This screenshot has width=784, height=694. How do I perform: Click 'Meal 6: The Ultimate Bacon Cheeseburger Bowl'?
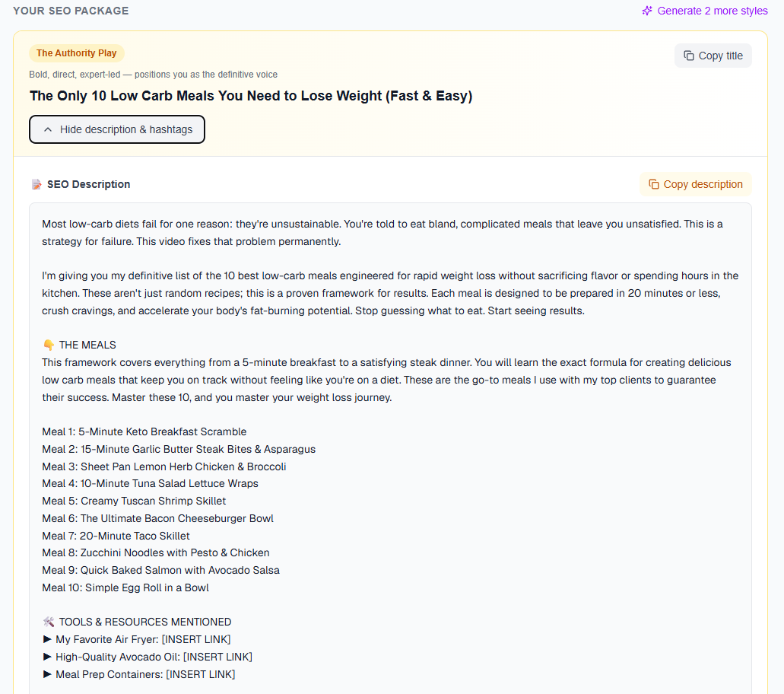157,518
